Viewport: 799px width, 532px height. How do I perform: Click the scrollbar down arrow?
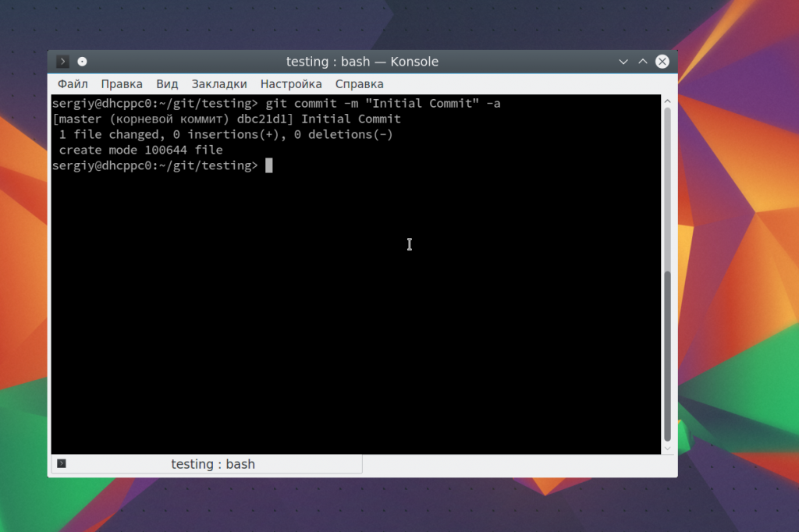(x=667, y=449)
